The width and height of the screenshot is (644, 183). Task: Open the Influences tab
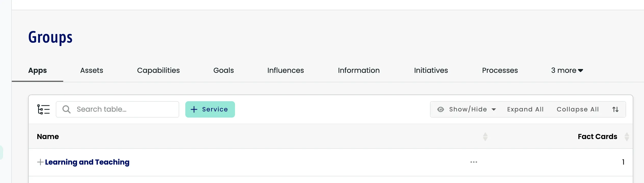[x=285, y=70]
